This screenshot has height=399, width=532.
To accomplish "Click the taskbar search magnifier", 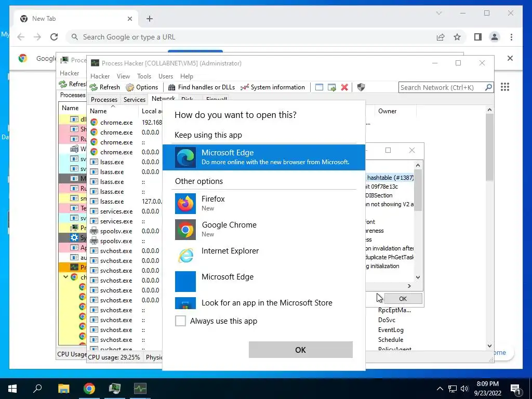I will coord(37,389).
